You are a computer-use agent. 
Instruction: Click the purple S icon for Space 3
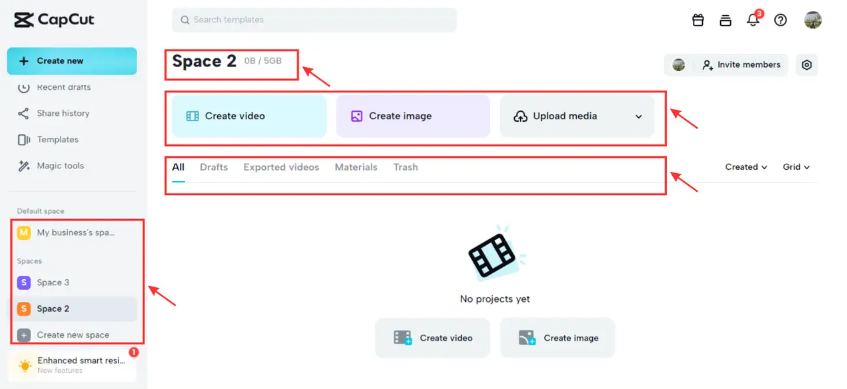pos(23,283)
